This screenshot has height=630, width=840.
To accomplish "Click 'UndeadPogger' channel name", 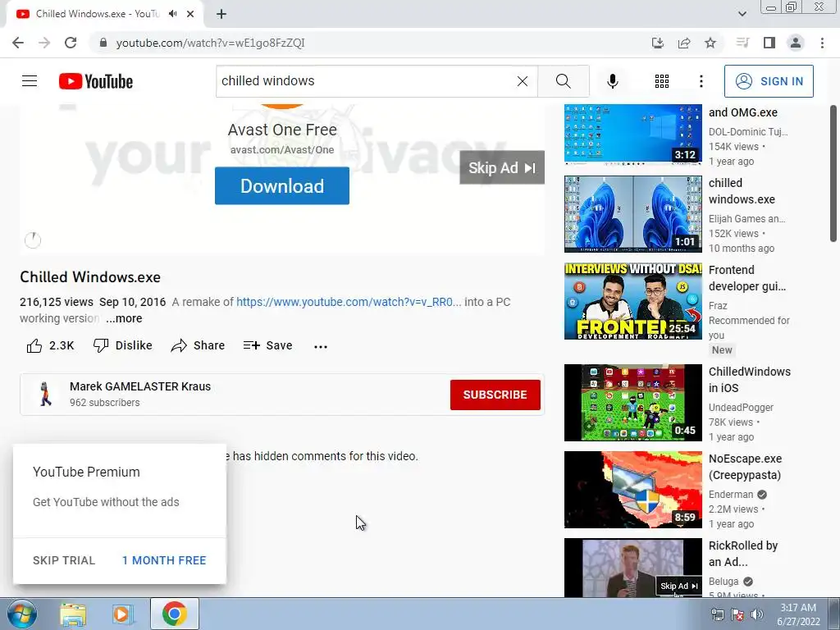I will pyautogui.click(x=741, y=408).
